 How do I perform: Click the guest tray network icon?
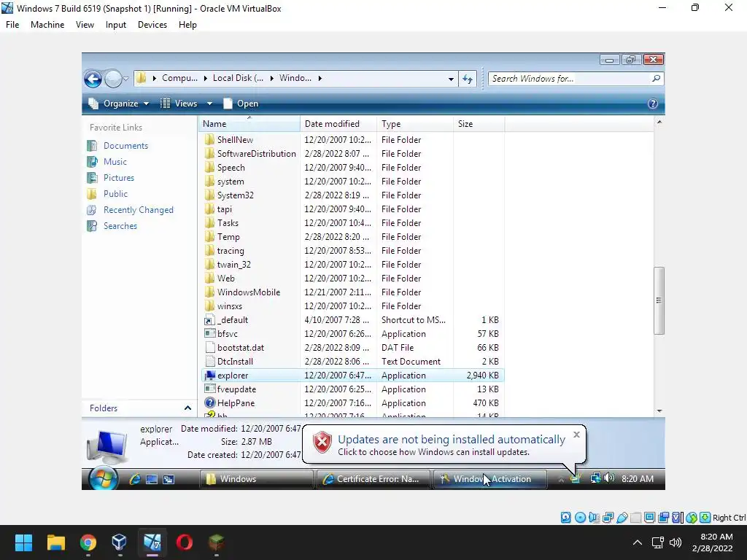click(x=595, y=478)
